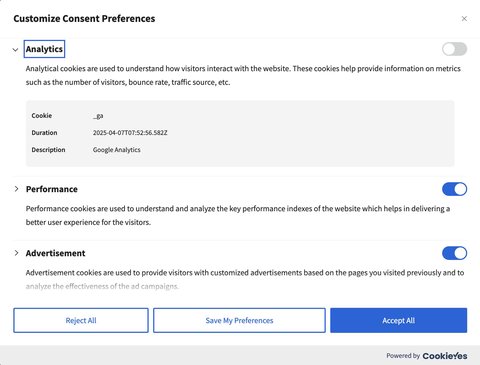Select the Analytics heading

coord(44,49)
